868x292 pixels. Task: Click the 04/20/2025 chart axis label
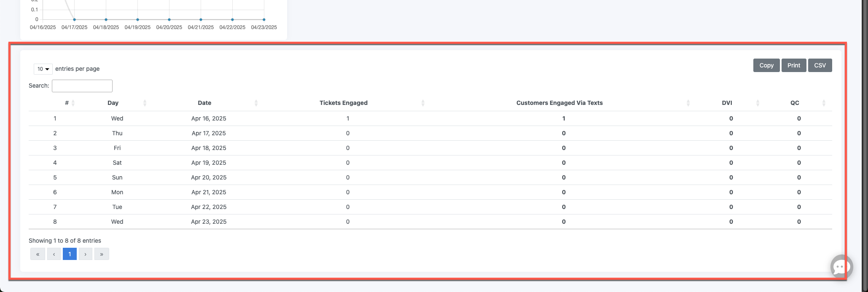[x=169, y=27]
